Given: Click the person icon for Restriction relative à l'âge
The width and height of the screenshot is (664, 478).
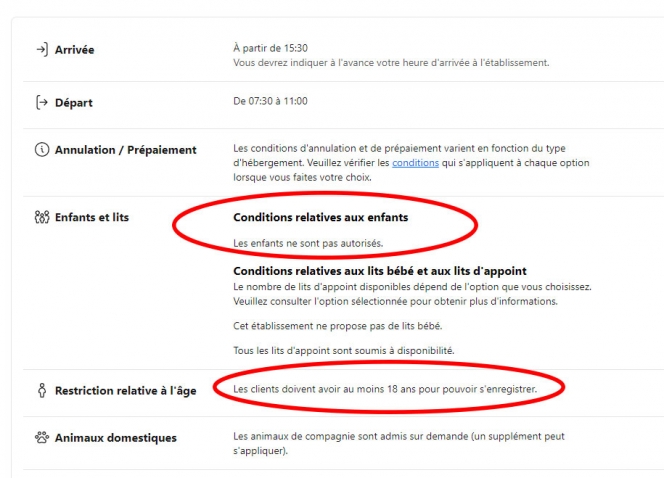Looking at the screenshot, I should tap(41, 391).
